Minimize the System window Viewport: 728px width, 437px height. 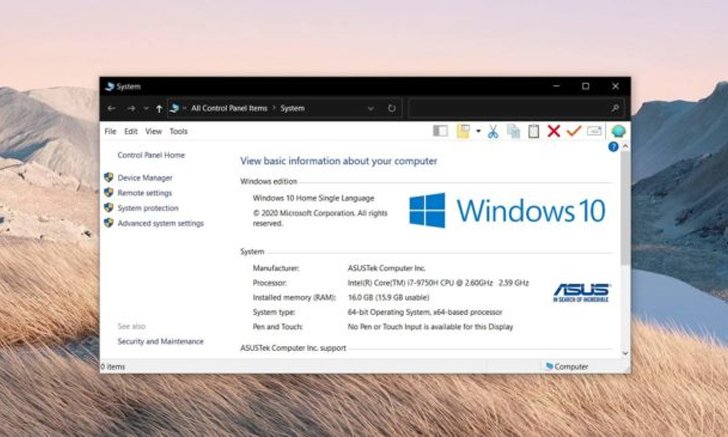click(x=556, y=86)
